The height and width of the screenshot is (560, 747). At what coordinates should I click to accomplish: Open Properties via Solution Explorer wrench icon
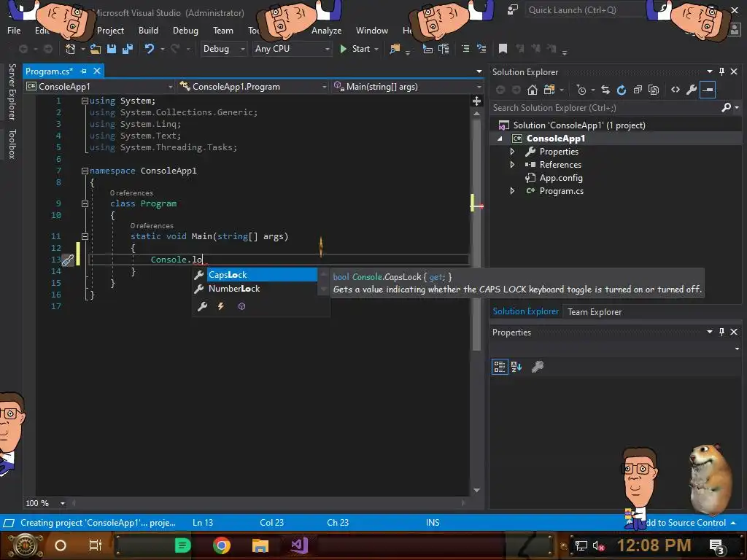click(692, 90)
